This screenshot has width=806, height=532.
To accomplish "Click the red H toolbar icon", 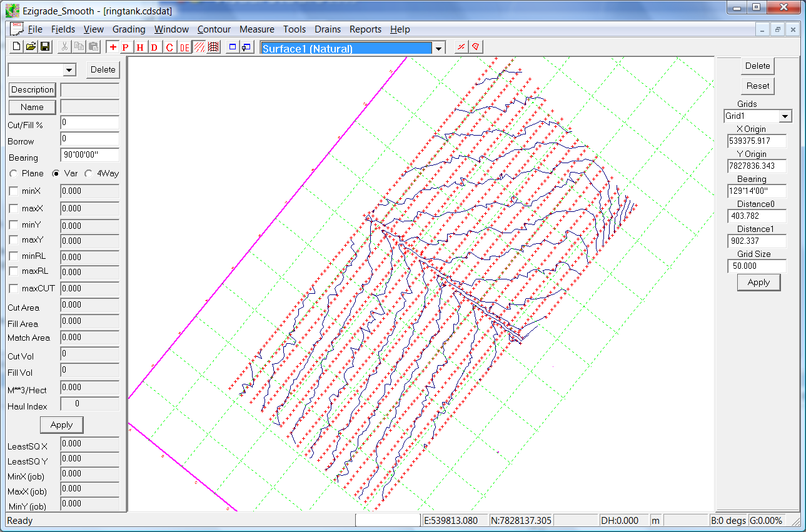I will (140, 48).
